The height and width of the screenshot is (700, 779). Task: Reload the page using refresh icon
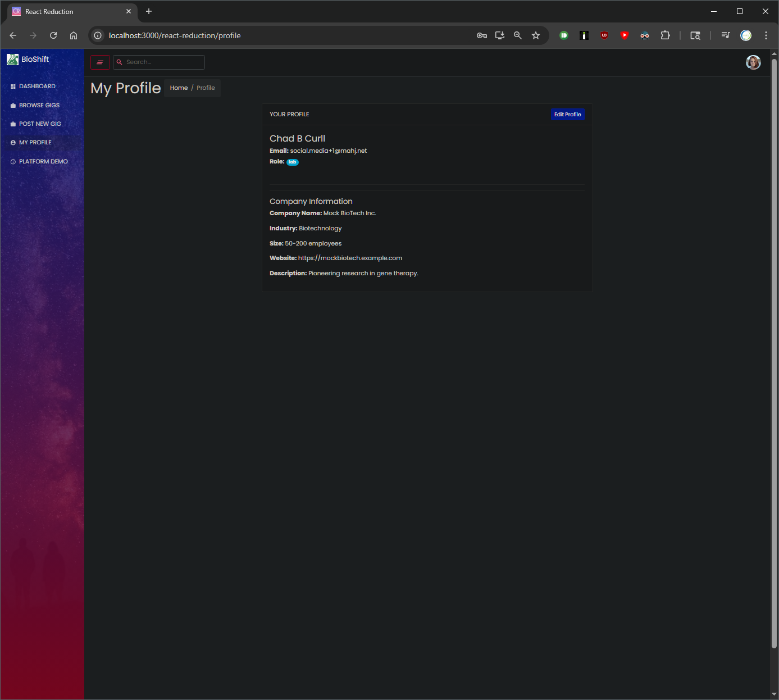click(53, 35)
